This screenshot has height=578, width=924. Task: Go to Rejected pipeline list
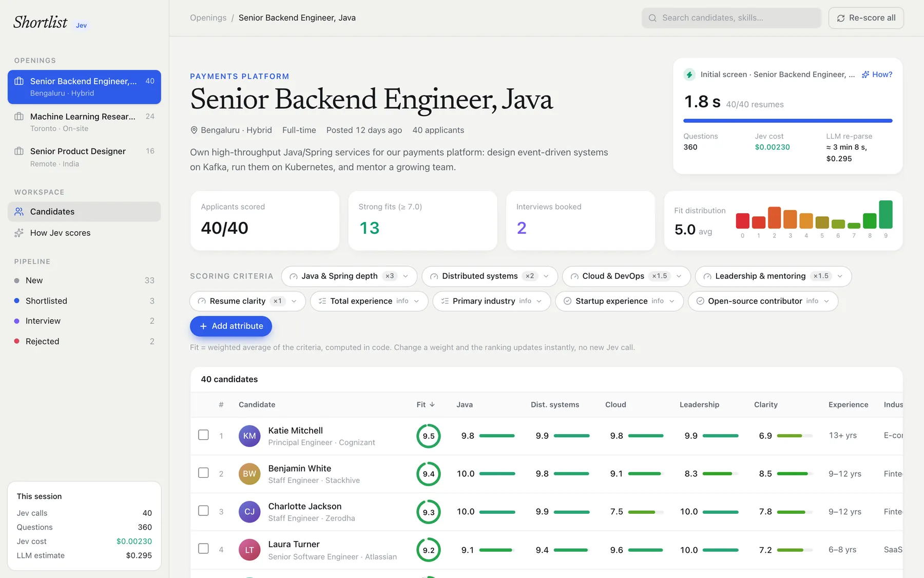click(84, 341)
